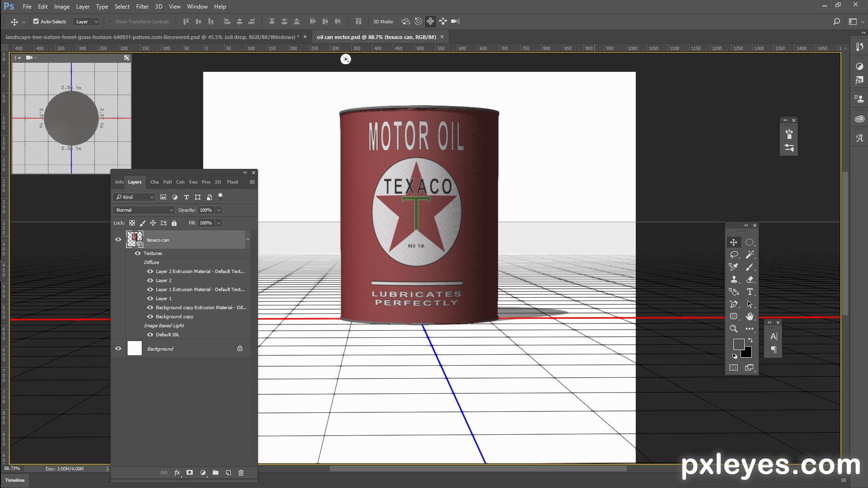The width and height of the screenshot is (868, 488).
Task: Click the Roll 3D object mode icon
Action: coord(418,21)
